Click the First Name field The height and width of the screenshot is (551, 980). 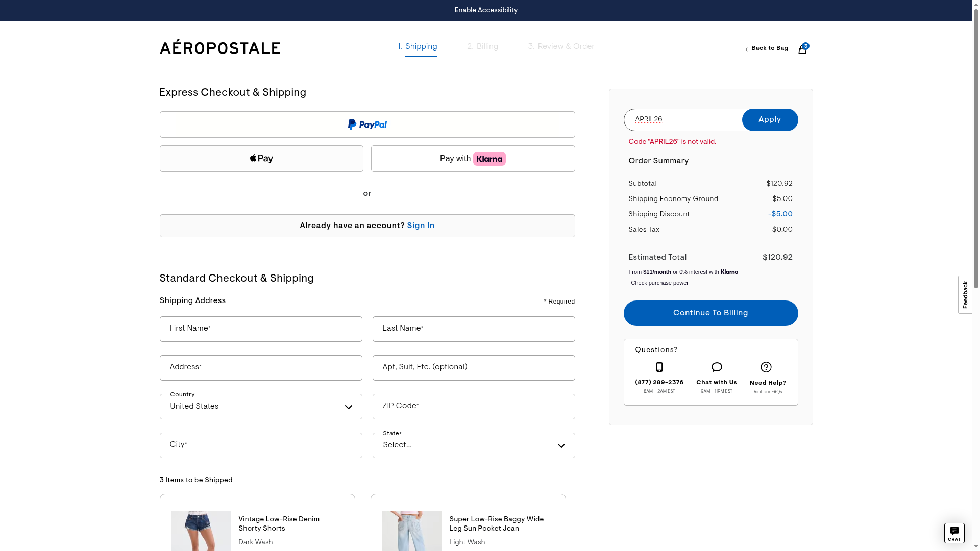(261, 329)
